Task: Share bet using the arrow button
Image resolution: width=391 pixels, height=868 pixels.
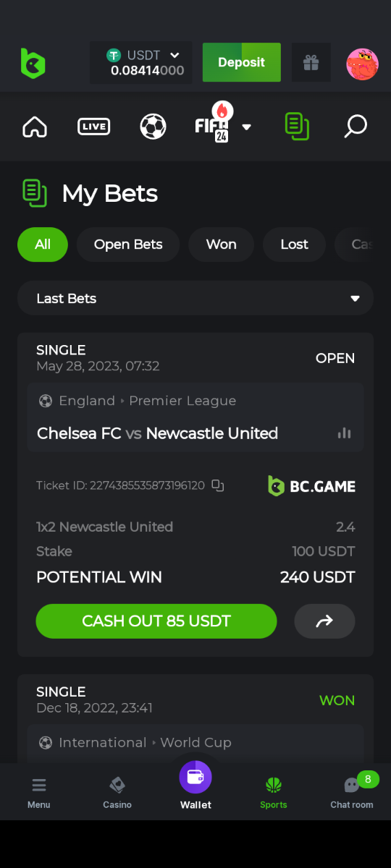Action: click(x=324, y=621)
